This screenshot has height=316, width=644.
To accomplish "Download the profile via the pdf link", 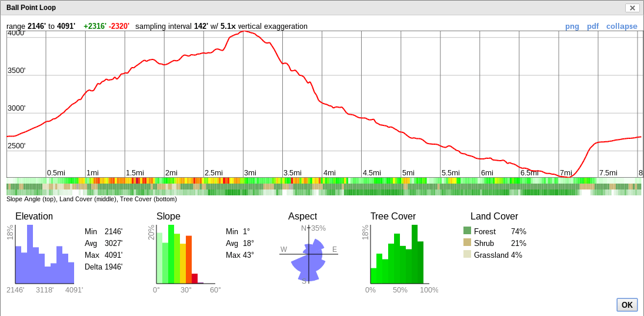I will [593, 26].
